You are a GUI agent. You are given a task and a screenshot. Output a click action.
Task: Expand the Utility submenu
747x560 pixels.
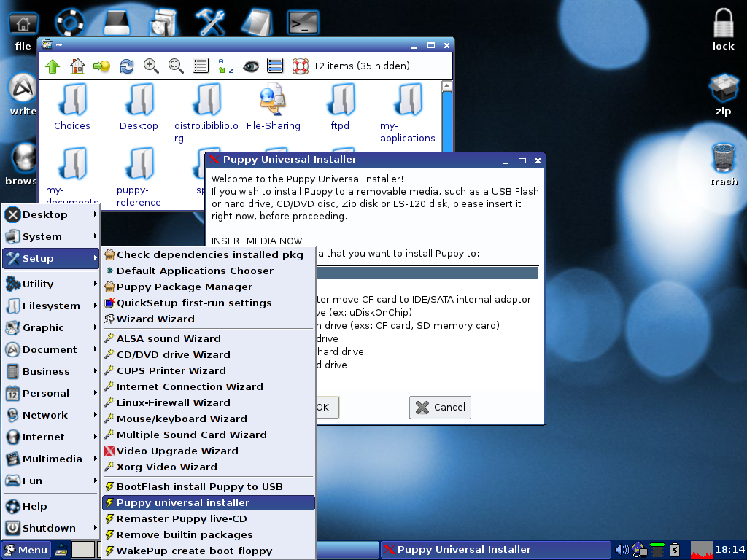[50, 284]
